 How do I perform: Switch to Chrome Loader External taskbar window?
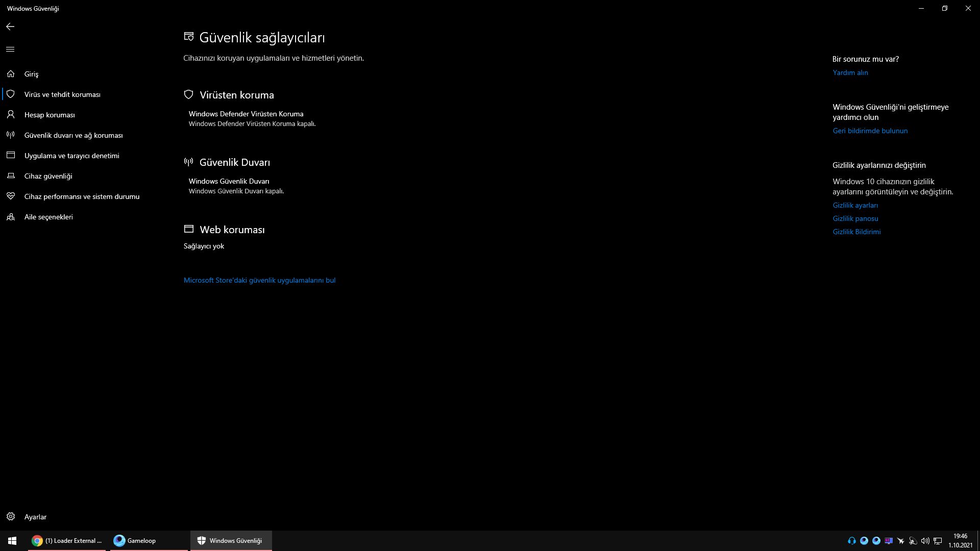67,541
